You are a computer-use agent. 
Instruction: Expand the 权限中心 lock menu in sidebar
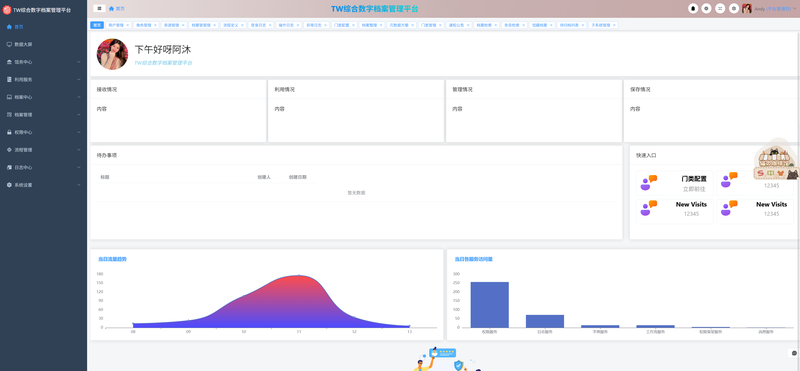click(43, 132)
